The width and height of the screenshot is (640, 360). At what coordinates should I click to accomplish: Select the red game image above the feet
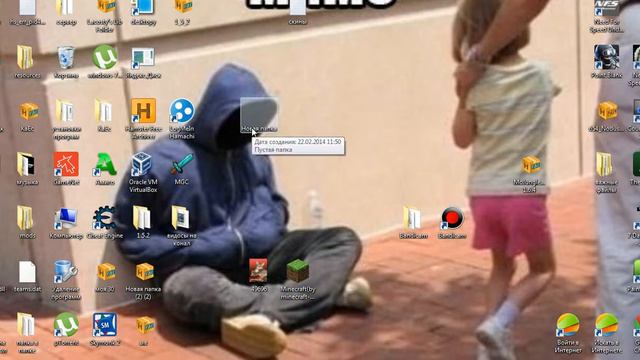point(259,274)
